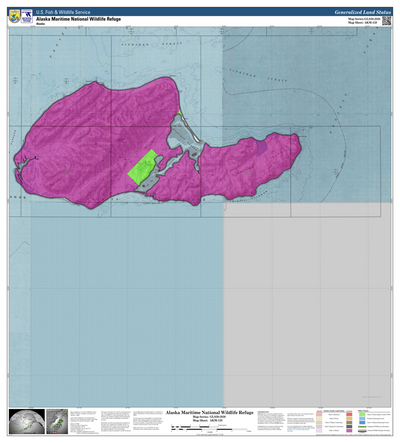Pick the magenta legend swatch
This screenshot has width=400, height=443.
[349, 430]
